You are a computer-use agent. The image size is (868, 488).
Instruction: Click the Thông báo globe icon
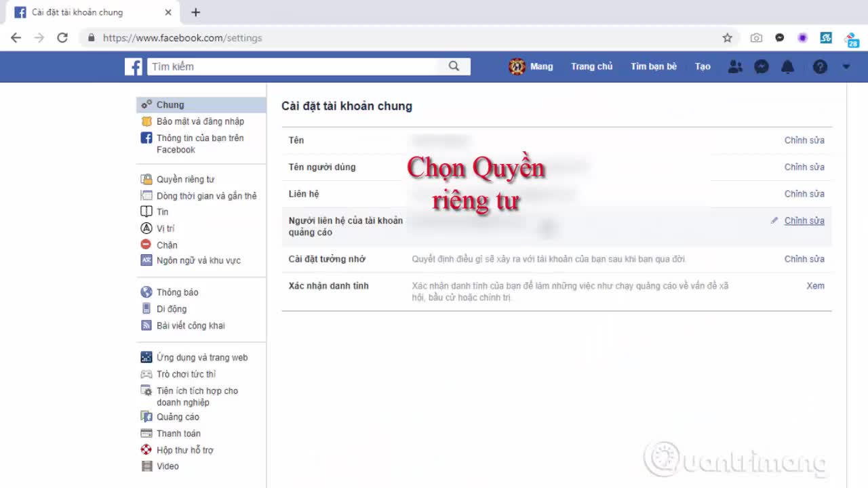click(x=146, y=292)
